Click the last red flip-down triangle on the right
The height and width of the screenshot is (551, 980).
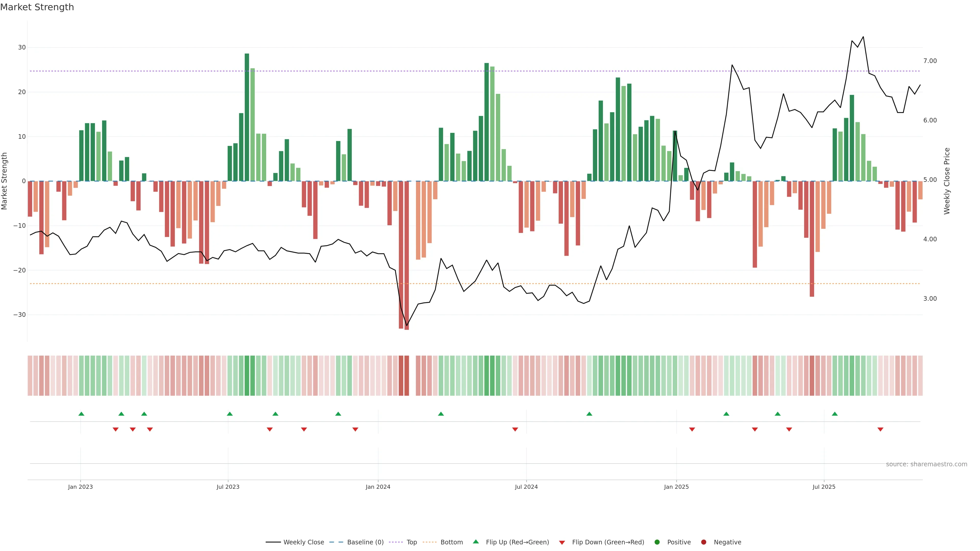click(x=880, y=429)
